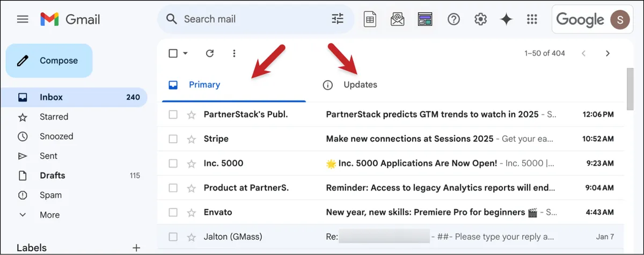
Task: Star the Jalton (GMass) email
Action: click(x=191, y=237)
